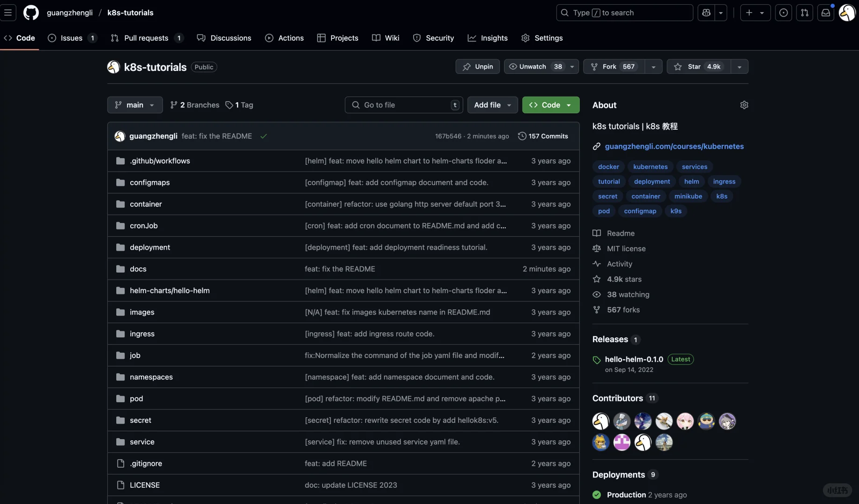This screenshot has width=859, height=504.
Task: Open the main branch selector dropdown
Action: click(x=134, y=105)
